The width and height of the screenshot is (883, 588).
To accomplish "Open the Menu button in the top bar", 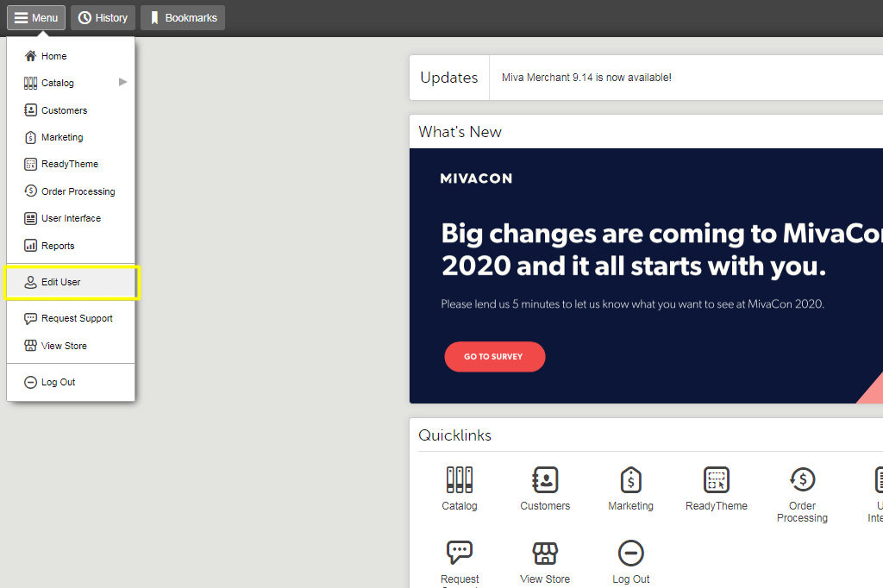I will pos(36,17).
